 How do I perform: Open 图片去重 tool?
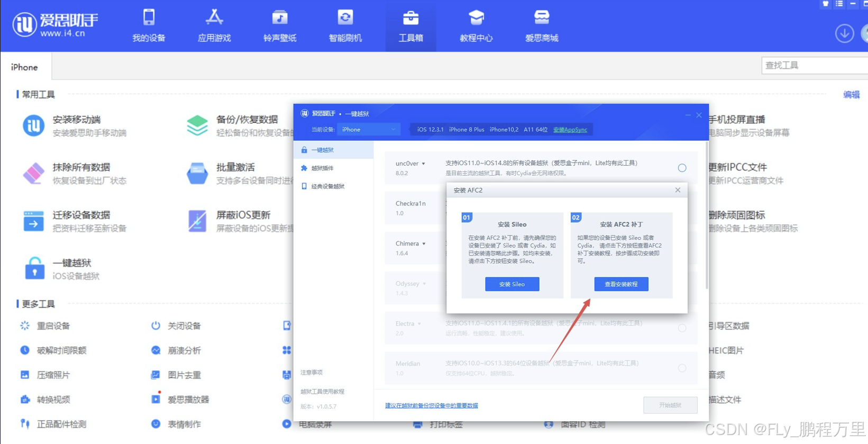[x=176, y=375]
